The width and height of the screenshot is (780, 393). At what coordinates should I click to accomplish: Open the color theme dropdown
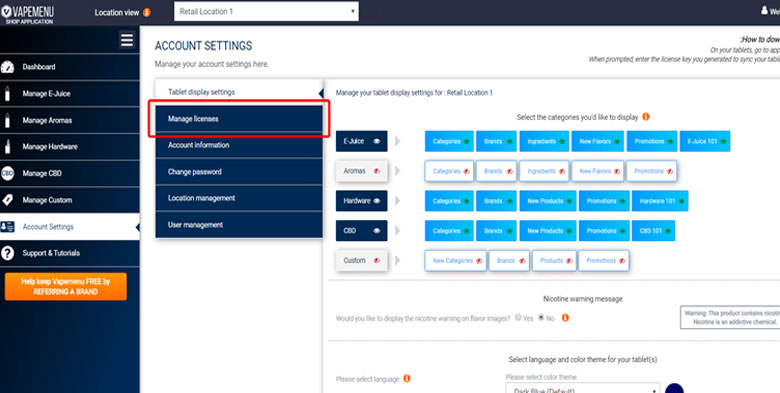[x=583, y=388]
